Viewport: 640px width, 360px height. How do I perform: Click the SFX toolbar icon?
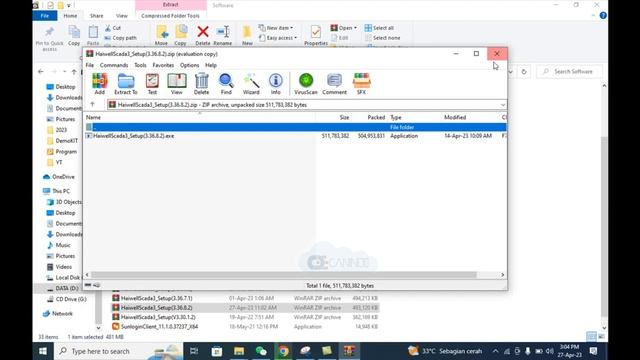(361, 84)
